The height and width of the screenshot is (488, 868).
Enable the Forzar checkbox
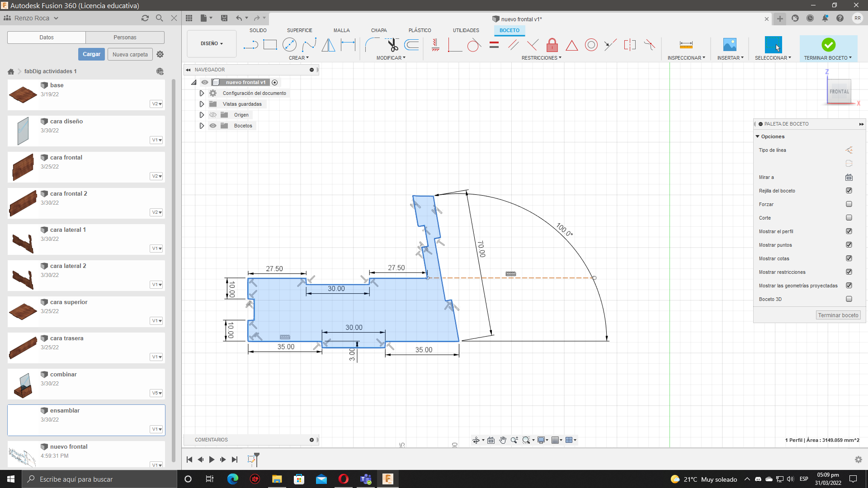click(849, 204)
